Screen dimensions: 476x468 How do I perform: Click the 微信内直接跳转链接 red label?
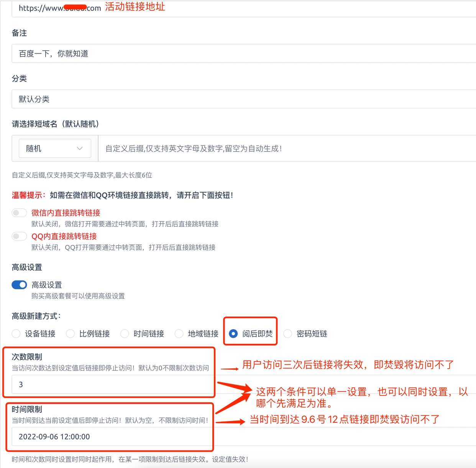tap(66, 213)
